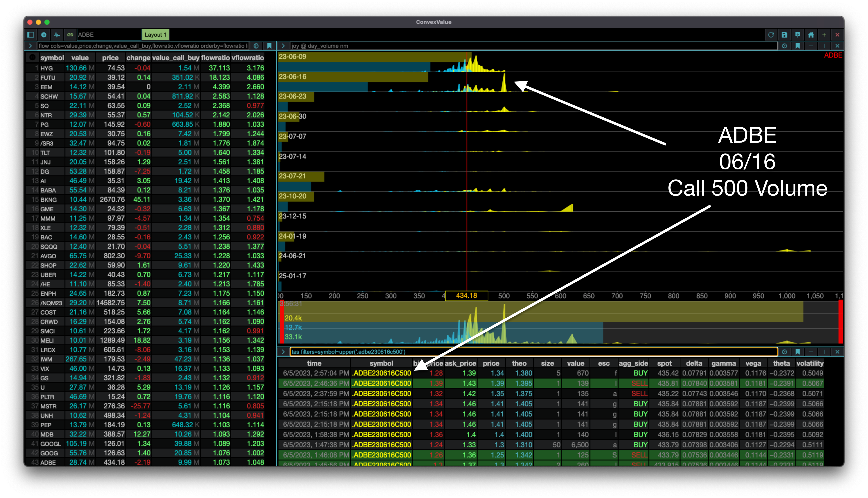Split the joy panel vertically
The image size is (868, 498).
(x=824, y=46)
